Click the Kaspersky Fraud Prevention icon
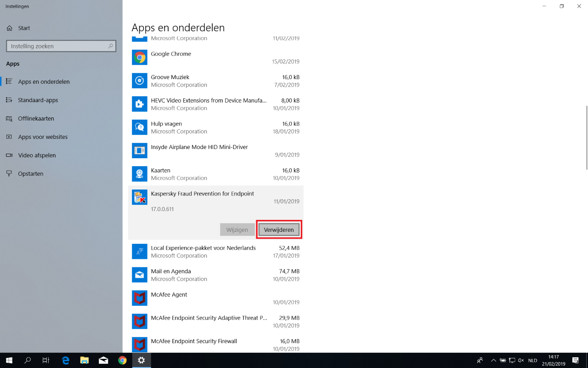This screenshot has height=368, width=588. coord(140,197)
